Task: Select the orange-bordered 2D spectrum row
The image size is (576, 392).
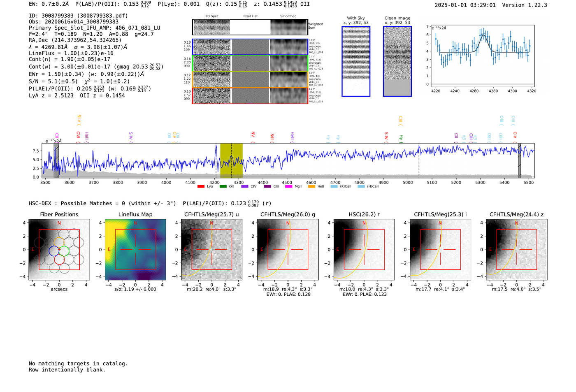Action: 250,79
